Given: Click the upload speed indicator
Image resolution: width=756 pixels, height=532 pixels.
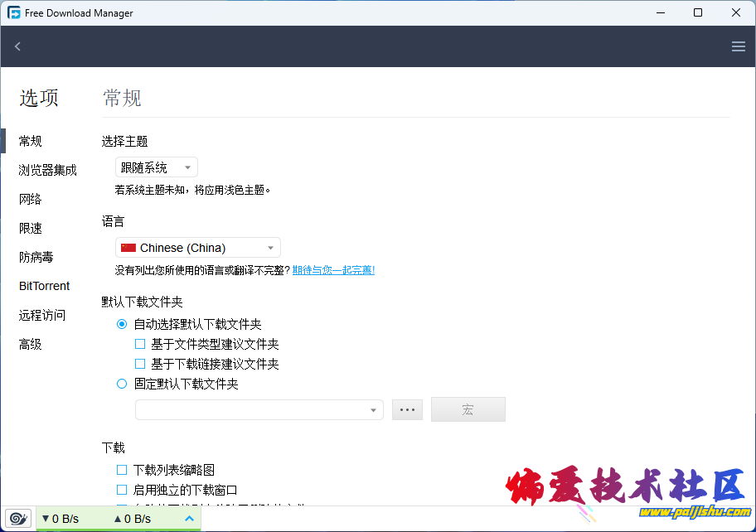Looking at the screenshot, I should (133, 519).
